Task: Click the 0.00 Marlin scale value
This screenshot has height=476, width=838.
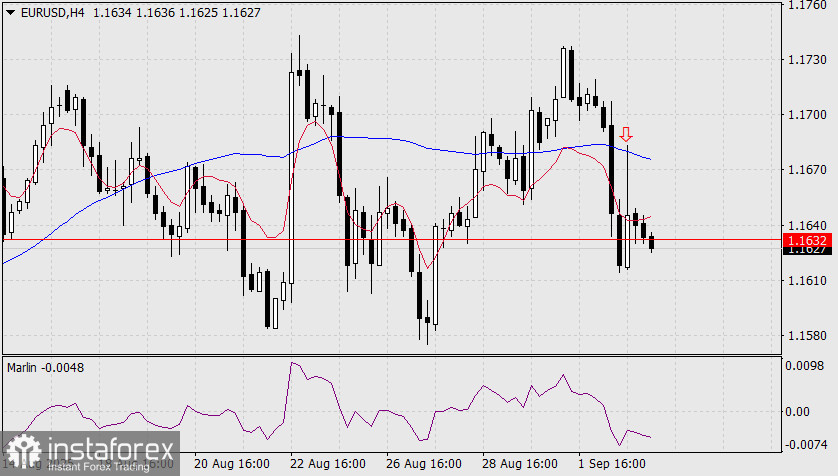Action: click(797, 412)
